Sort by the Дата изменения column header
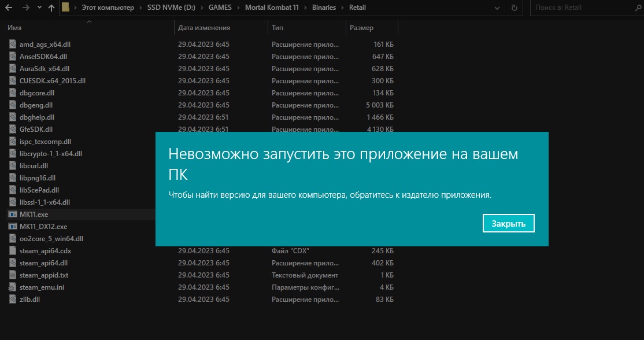The height and width of the screenshot is (340, 644). point(203,28)
